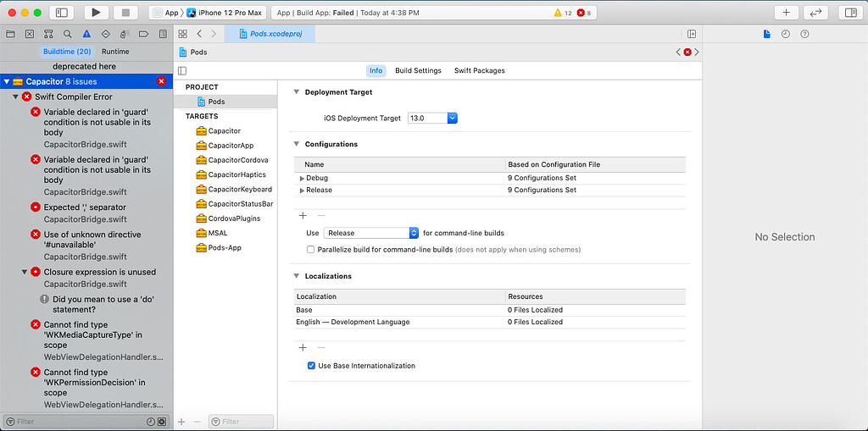Open the related items grid menu
868x431 pixels.
pos(183,34)
